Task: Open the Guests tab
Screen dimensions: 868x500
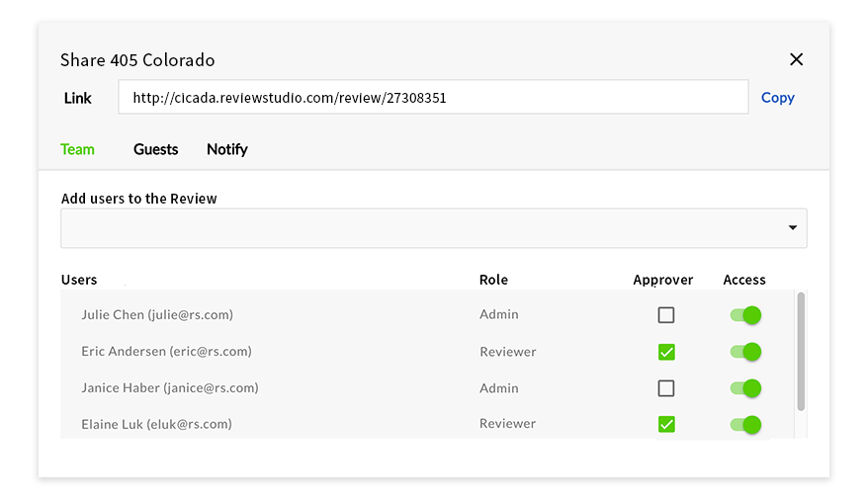Action: [155, 149]
